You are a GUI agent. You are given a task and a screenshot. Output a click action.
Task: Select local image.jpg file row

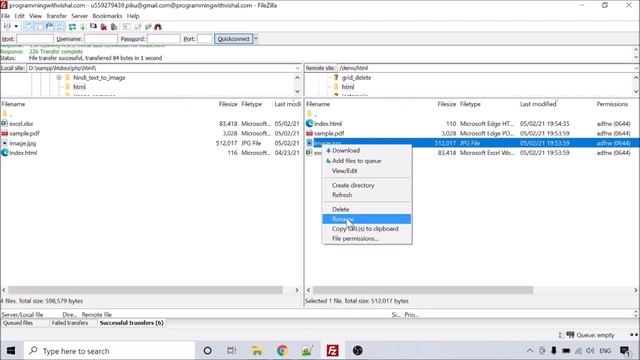pos(151,143)
